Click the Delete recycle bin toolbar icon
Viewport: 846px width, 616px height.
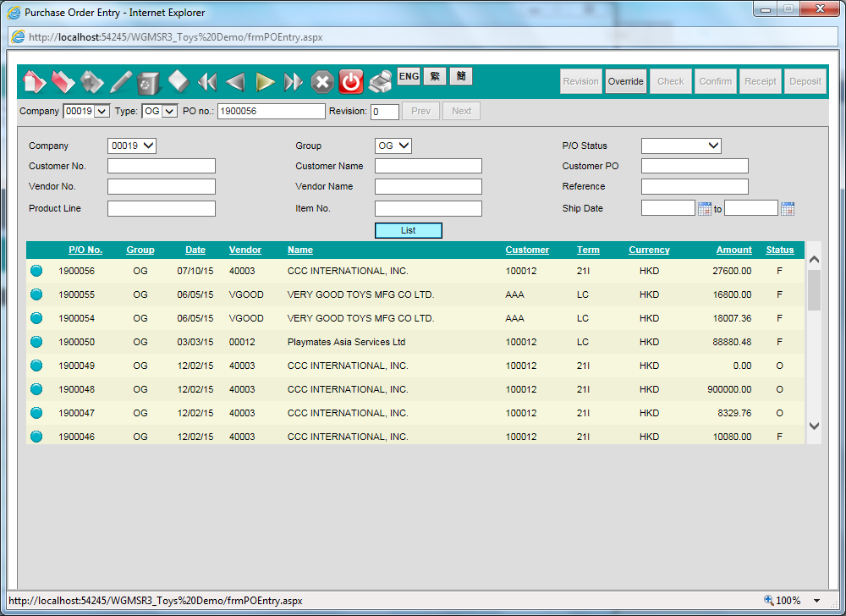click(x=149, y=82)
